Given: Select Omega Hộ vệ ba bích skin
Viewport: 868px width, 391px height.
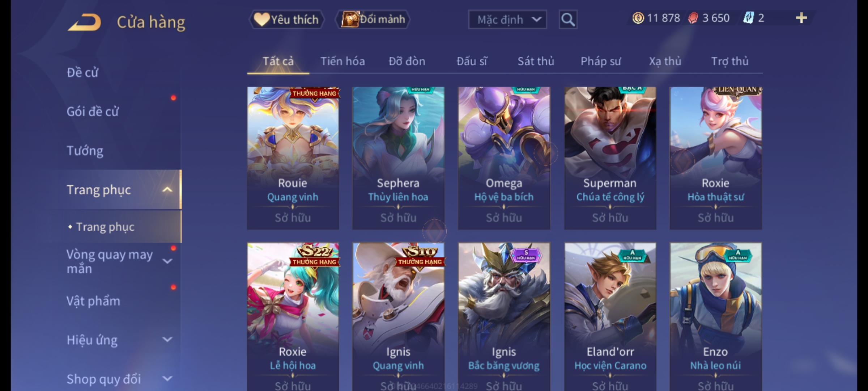Looking at the screenshot, I should [x=504, y=158].
